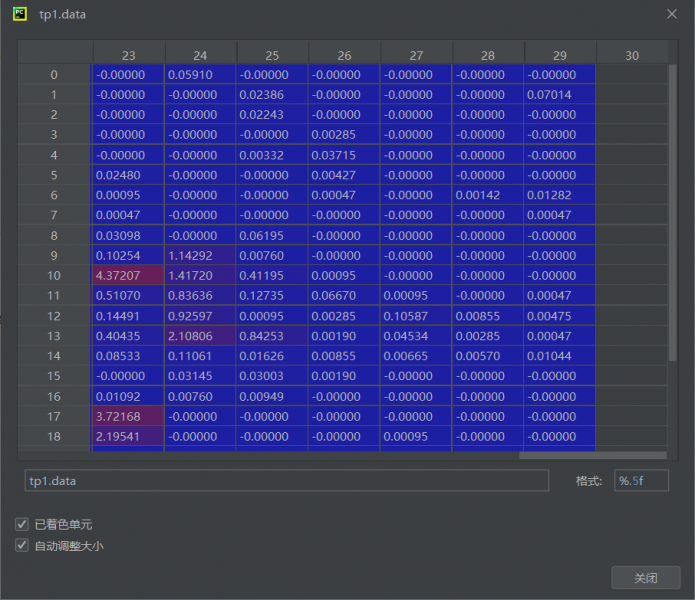This screenshot has width=695, height=600.
Task: Click the tp1.data expression input field
Action: tap(286, 481)
